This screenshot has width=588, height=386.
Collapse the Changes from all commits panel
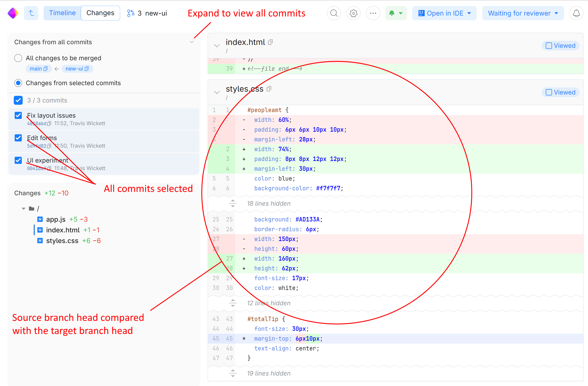point(192,42)
